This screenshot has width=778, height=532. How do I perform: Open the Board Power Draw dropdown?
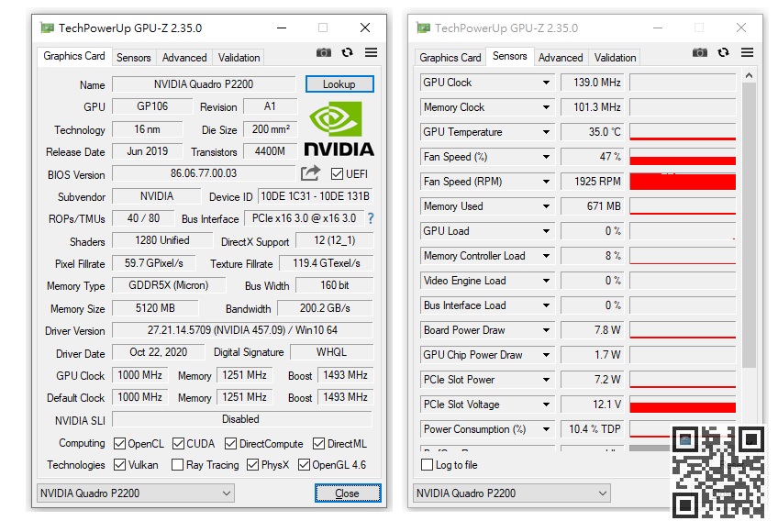point(546,330)
